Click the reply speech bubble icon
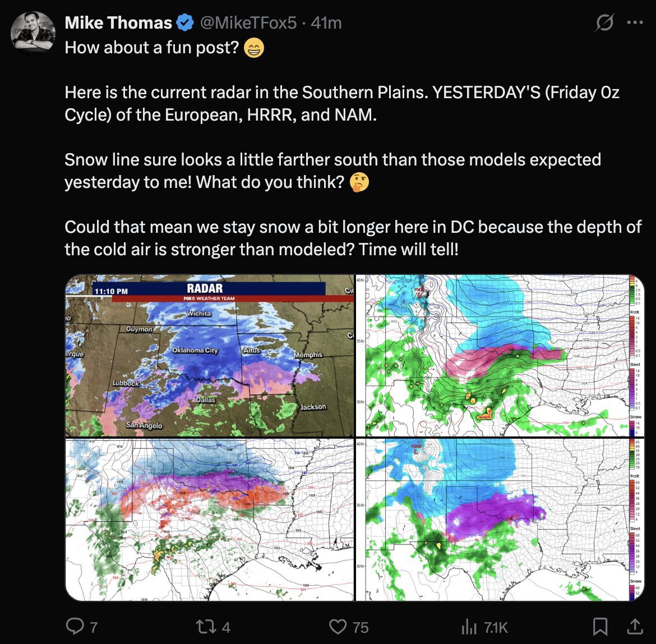Screen dimensions: 656x644 [75, 626]
